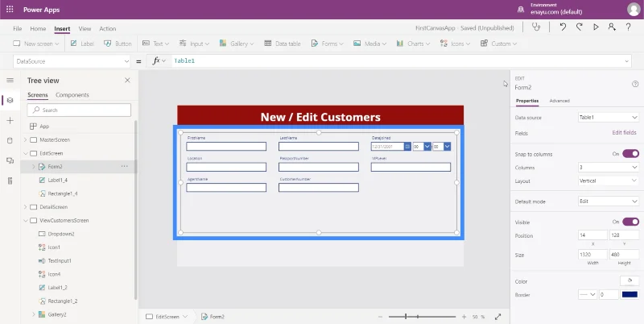Click the Position X input field
This screenshot has width=644, height=324.
[592, 235]
